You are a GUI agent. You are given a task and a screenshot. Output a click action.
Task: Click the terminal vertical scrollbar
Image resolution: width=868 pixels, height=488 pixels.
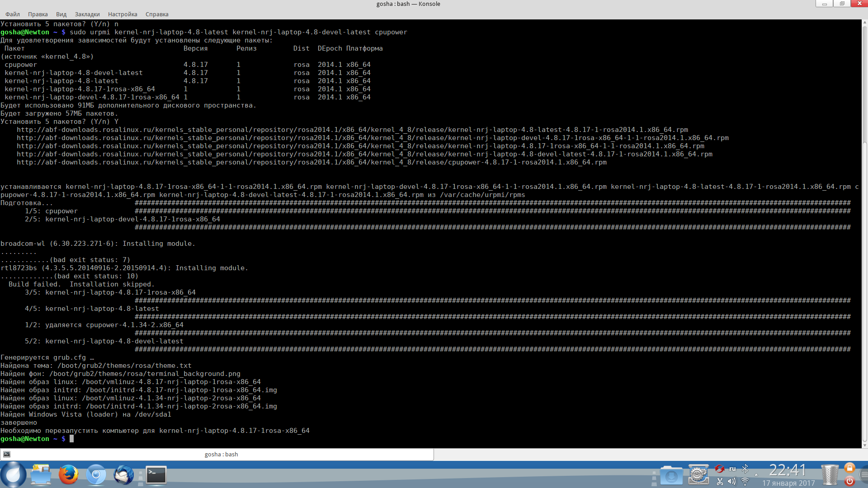point(864,289)
